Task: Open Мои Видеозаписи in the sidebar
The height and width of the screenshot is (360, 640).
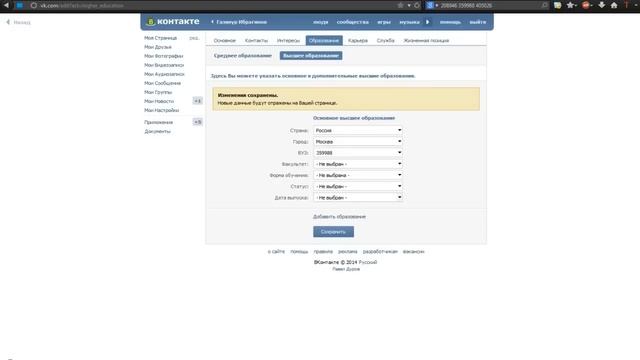Action: pyautogui.click(x=164, y=65)
